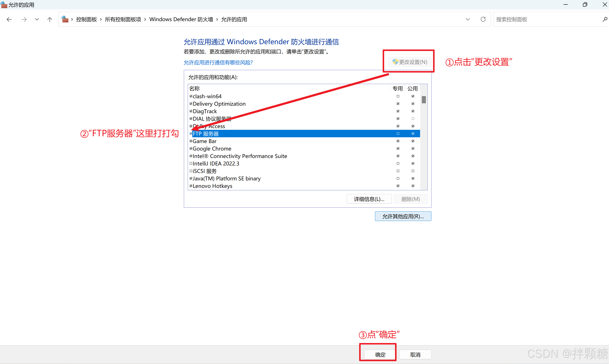Go up one folder level
The height and width of the screenshot is (364, 609).
tap(50, 19)
